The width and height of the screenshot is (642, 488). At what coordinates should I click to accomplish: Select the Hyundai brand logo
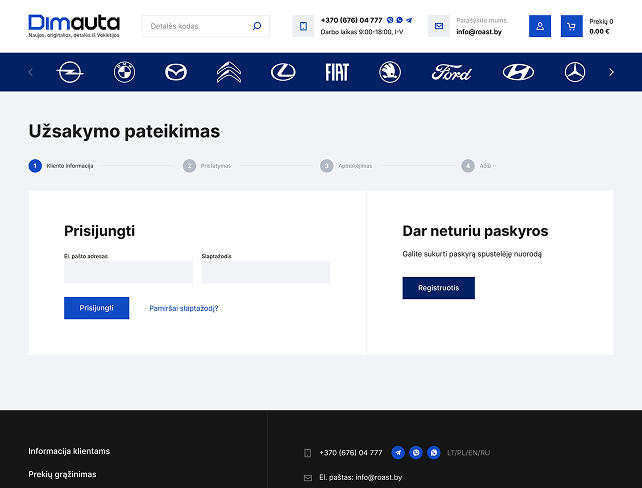(518, 72)
